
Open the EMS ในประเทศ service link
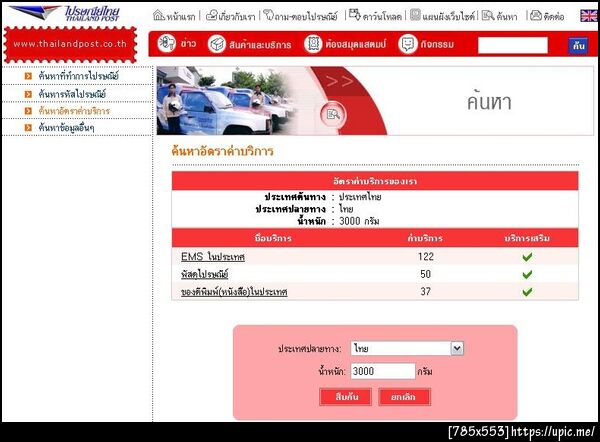tap(213, 256)
